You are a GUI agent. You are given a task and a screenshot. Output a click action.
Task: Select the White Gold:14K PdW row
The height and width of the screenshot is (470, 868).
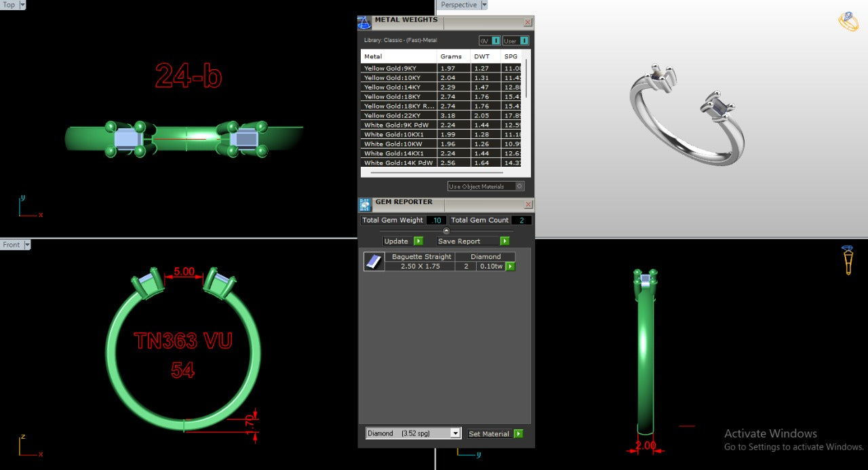(441, 163)
